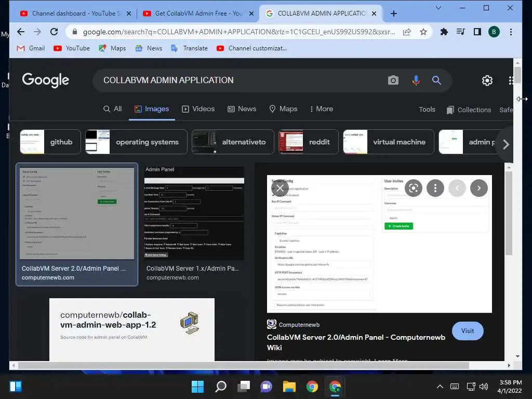This screenshot has width=532, height=399.
Task: Reload the current page
Action: [x=54, y=32]
